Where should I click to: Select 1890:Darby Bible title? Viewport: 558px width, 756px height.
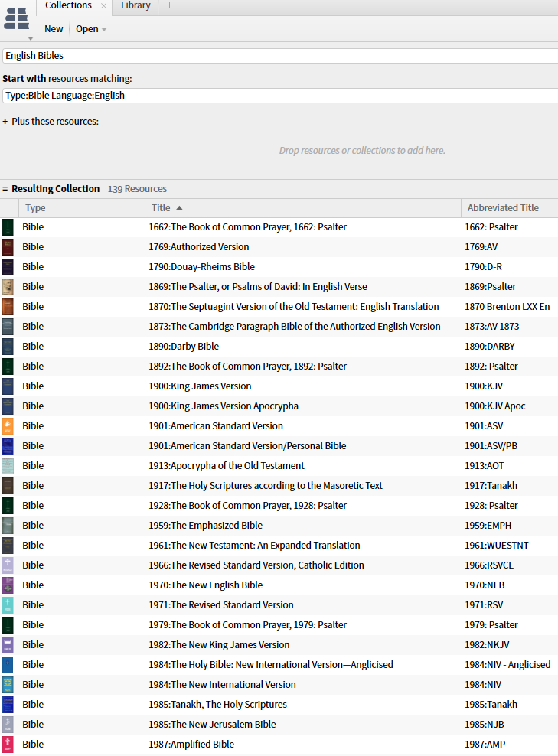(x=184, y=346)
